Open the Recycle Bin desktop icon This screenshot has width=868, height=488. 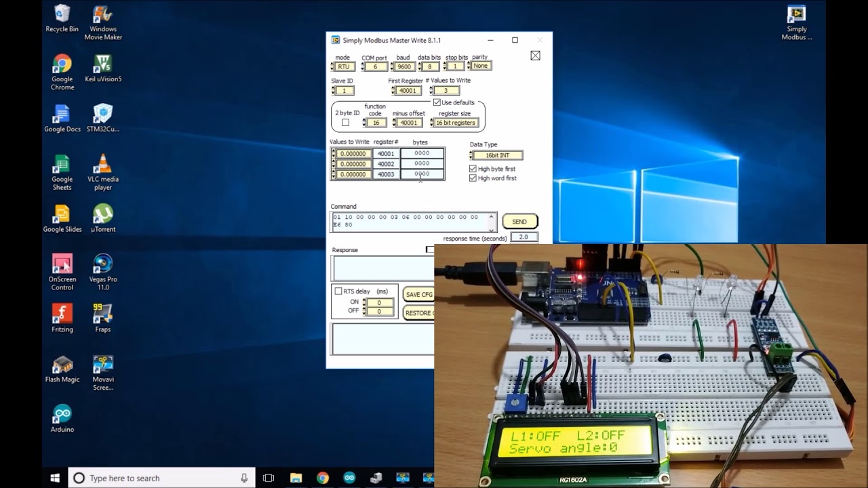click(62, 18)
